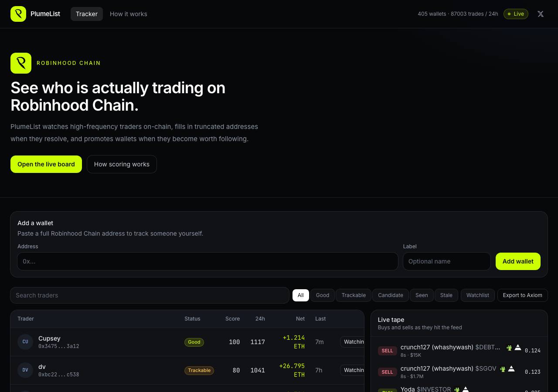Click the Add wallet button
This screenshot has width=558, height=392.
[518, 261]
